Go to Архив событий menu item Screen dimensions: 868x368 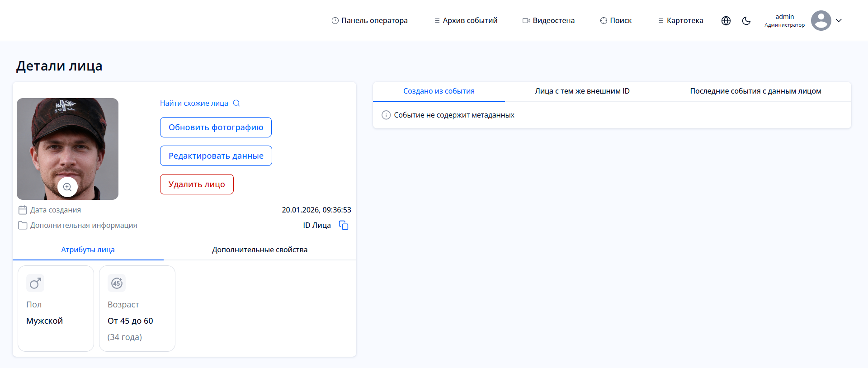click(466, 21)
